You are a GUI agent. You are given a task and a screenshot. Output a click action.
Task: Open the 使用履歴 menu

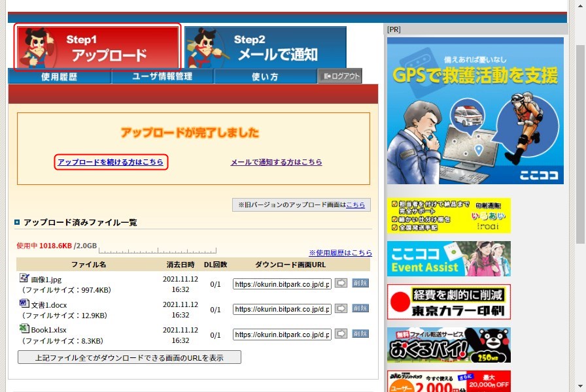tap(60, 76)
